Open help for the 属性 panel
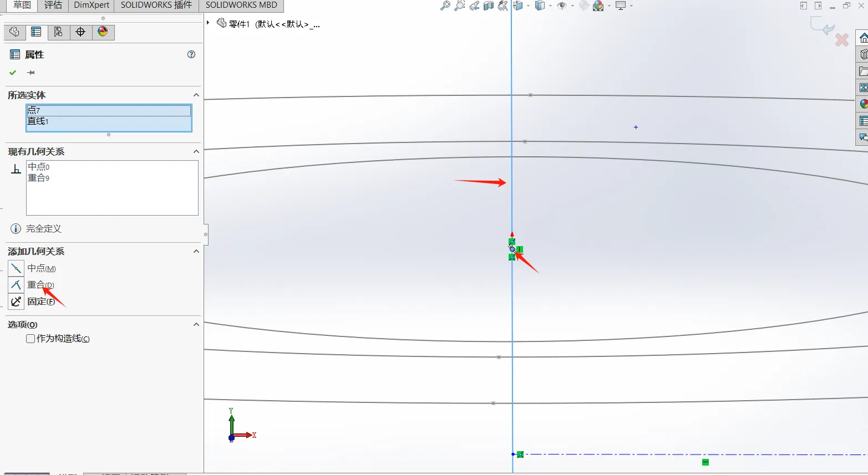Image resolution: width=868 pixels, height=475 pixels. [x=191, y=54]
